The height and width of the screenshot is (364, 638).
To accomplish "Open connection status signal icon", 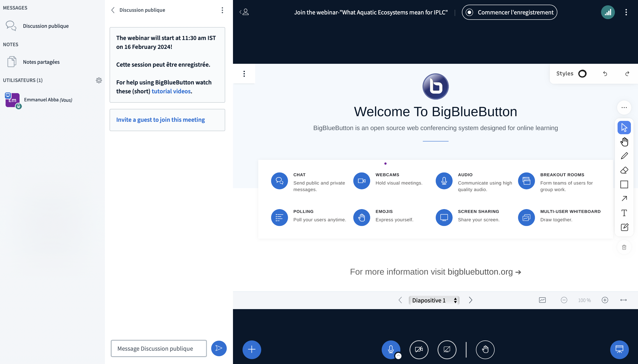I will 608,12.
